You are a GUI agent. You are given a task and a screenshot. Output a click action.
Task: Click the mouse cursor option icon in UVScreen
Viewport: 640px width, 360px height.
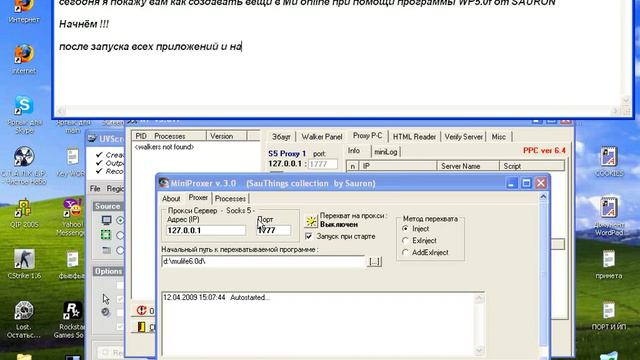point(106,299)
